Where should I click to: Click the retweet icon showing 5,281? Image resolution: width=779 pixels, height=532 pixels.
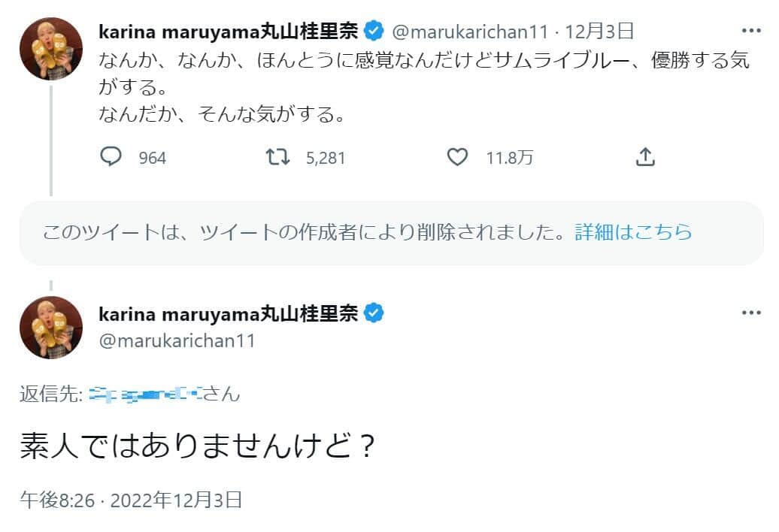click(277, 157)
